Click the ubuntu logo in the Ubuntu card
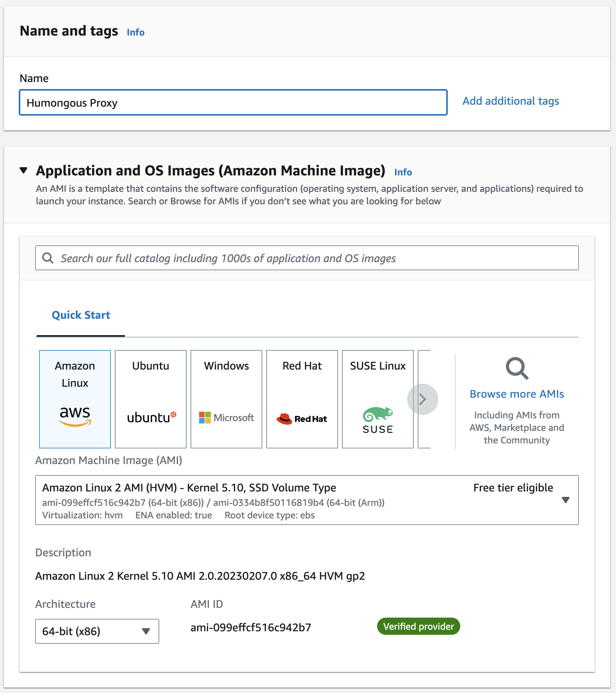Screen dimensions: 616x693 pyautogui.click(x=151, y=418)
